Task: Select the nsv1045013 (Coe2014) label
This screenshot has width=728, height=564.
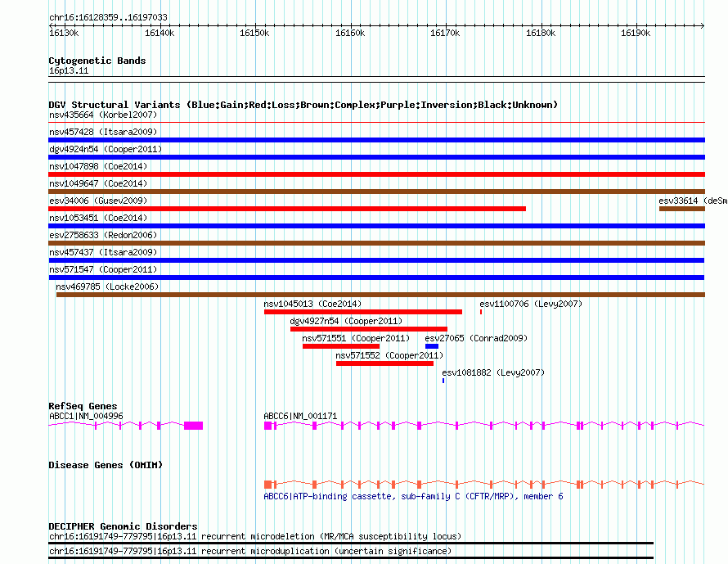Action: point(312,304)
